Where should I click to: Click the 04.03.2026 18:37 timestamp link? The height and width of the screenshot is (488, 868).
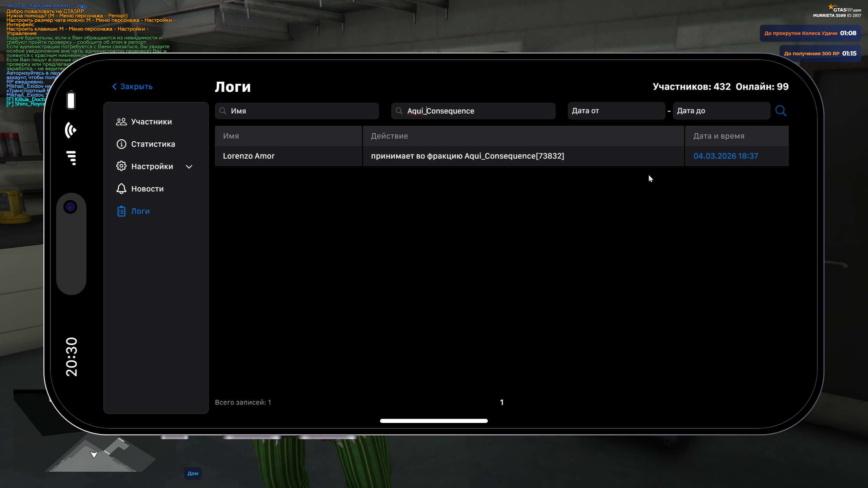[x=726, y=156]
